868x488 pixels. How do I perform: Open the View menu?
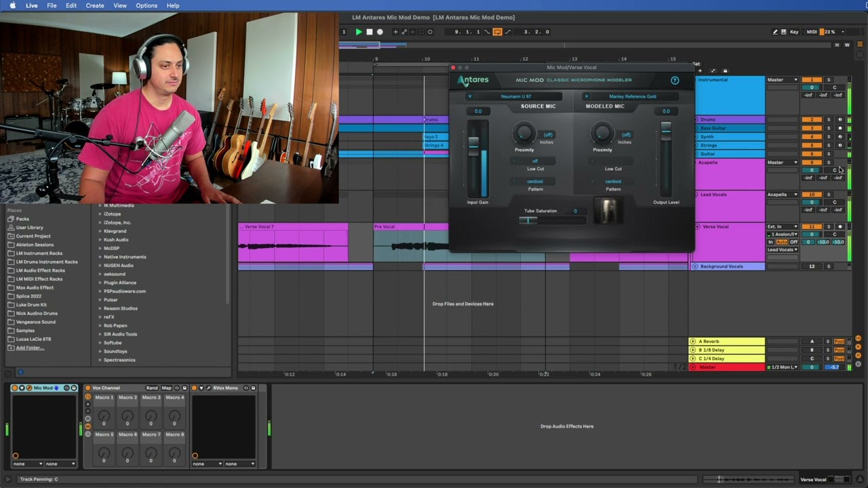point(120,5)
